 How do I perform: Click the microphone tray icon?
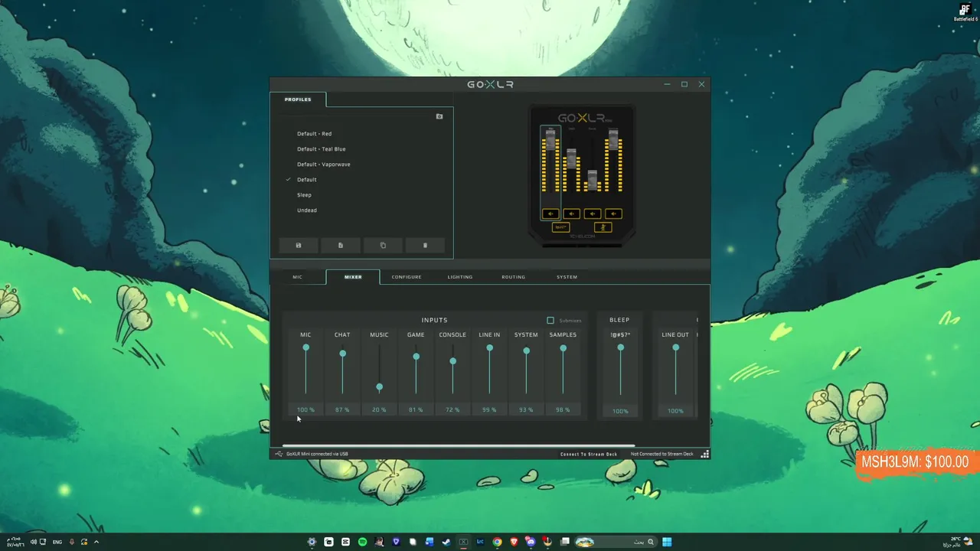click(x=72, y=542)
